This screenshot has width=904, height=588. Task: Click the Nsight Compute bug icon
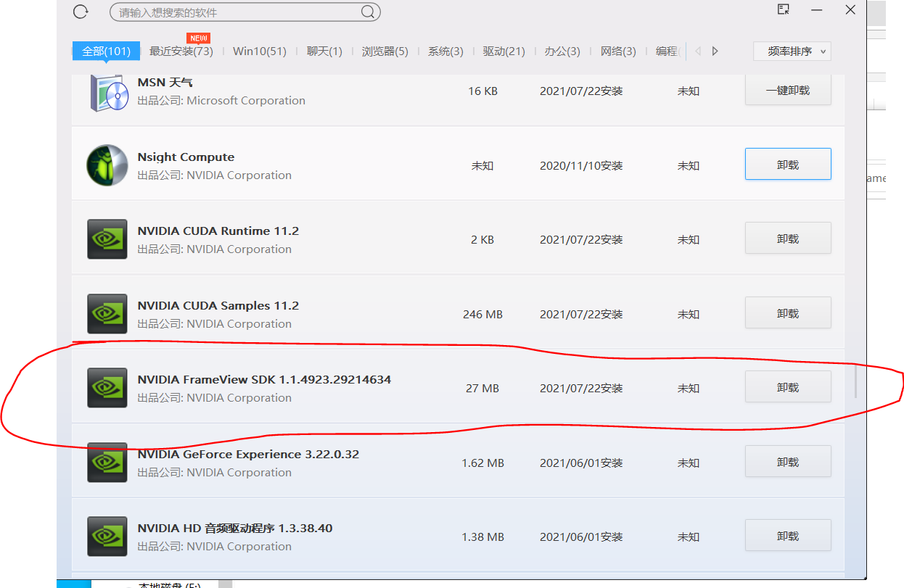tap(107, 165)
